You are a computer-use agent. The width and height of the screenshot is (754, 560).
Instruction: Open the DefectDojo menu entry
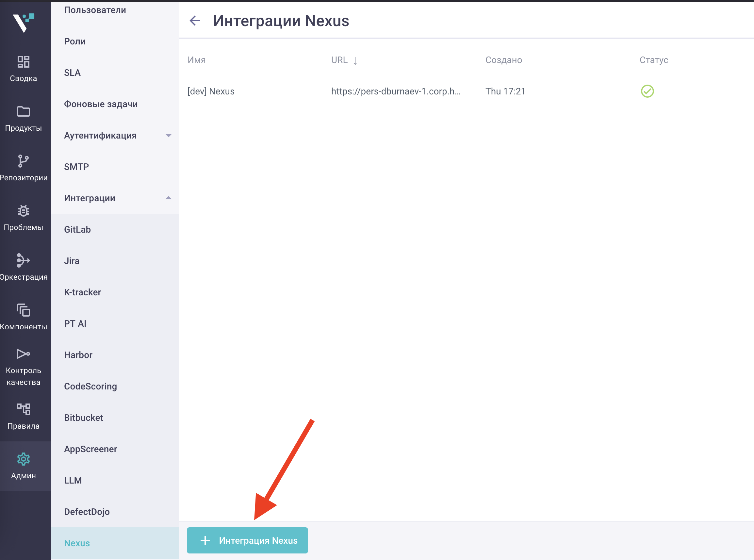click(87, 512)
